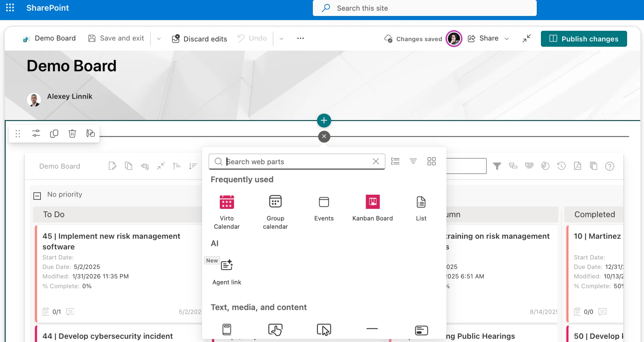Click Save and exit
The width and height of the screenshot is (644, 342).
(x=116, y=38)
